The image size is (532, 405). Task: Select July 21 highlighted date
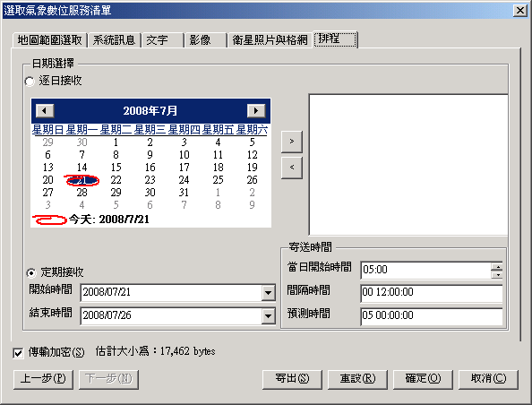pyautogui.click(x=82, y=180)
